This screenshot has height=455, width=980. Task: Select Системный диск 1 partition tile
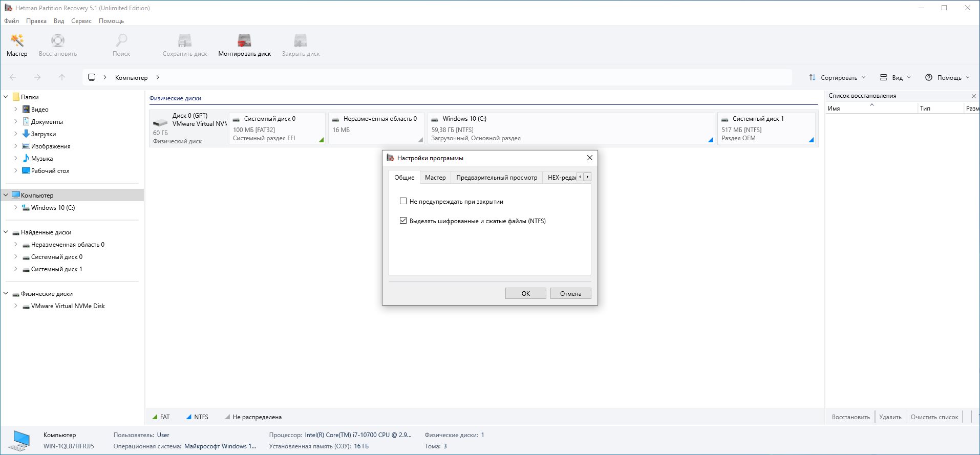(x=766, y=128)
